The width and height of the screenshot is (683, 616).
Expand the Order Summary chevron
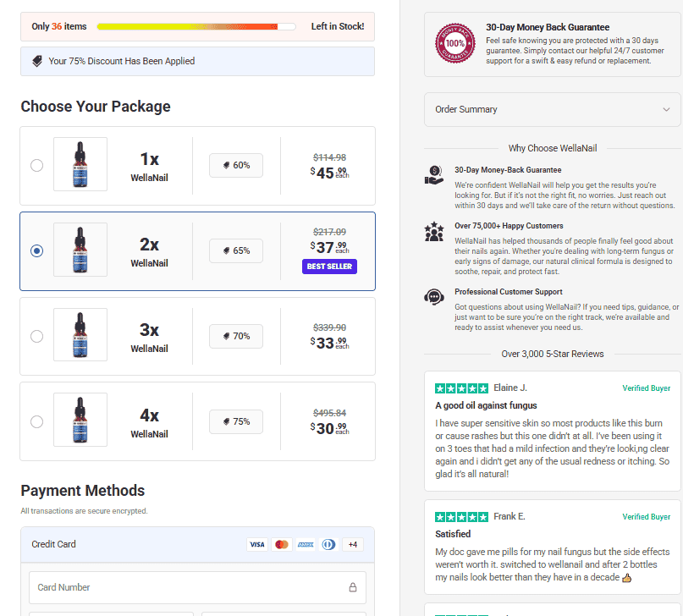(666, 109)
